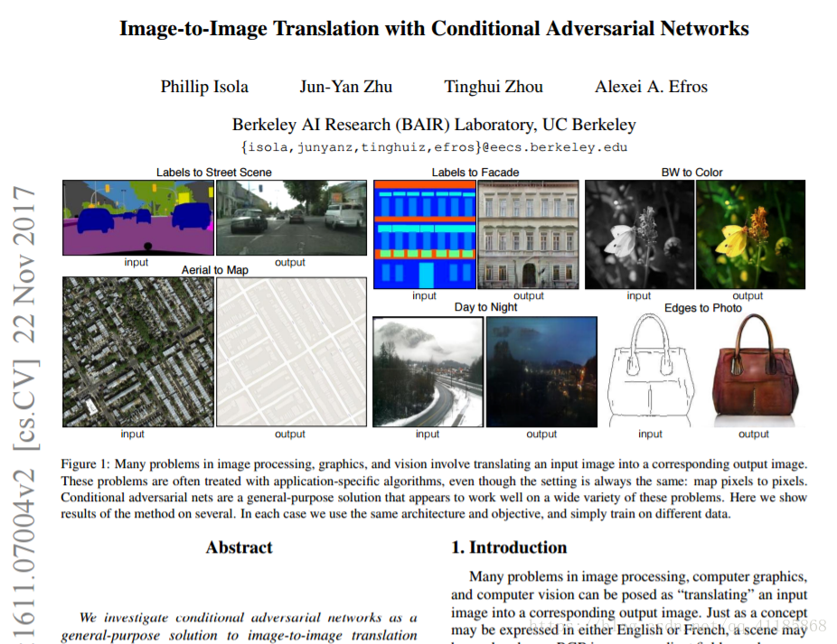Open the nighttime scene output image
The image size is (837, 644).
coord(541,372)
